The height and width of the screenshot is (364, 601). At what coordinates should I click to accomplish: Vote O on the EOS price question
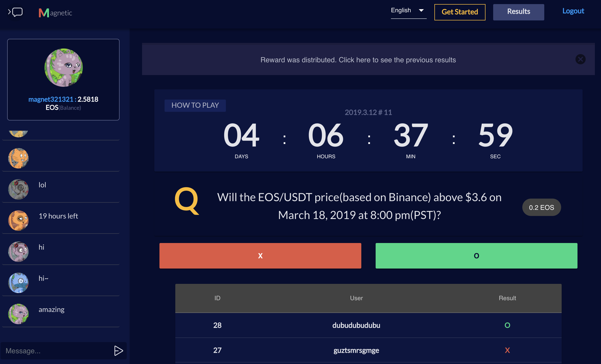(476, 256)
